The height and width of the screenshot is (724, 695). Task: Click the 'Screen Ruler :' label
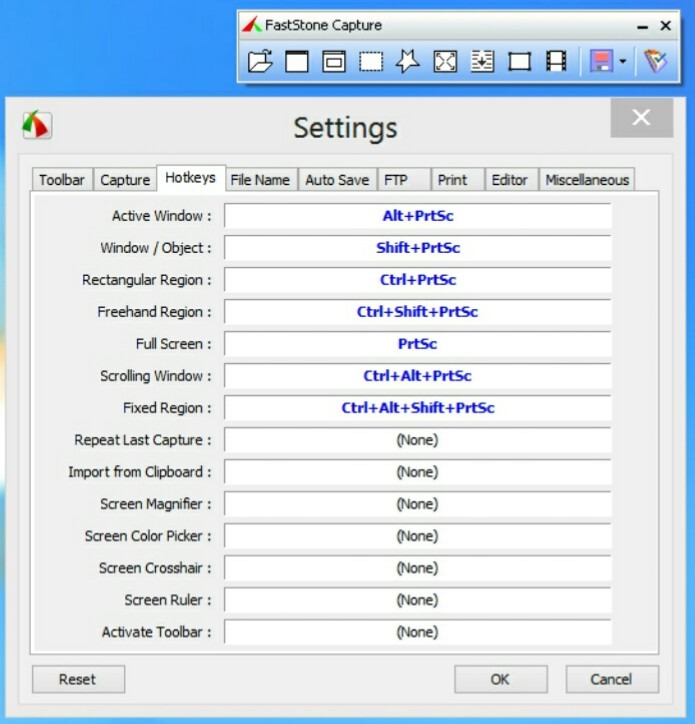(168, 600)
